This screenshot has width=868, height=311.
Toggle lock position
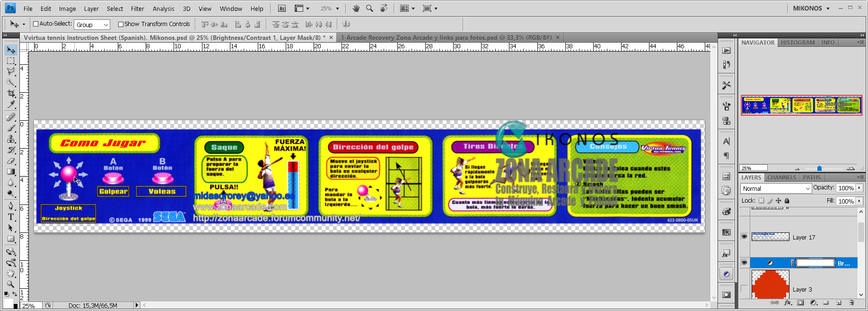coord(779,201)
